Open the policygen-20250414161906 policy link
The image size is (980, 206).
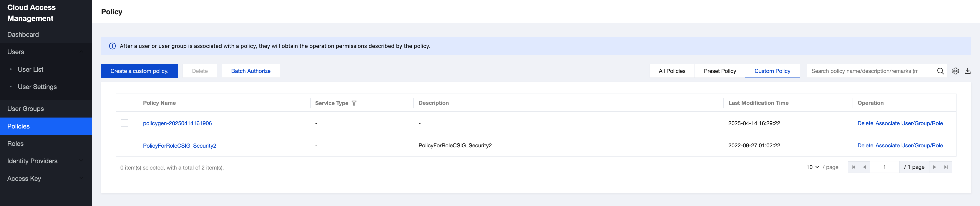point(177,123)
